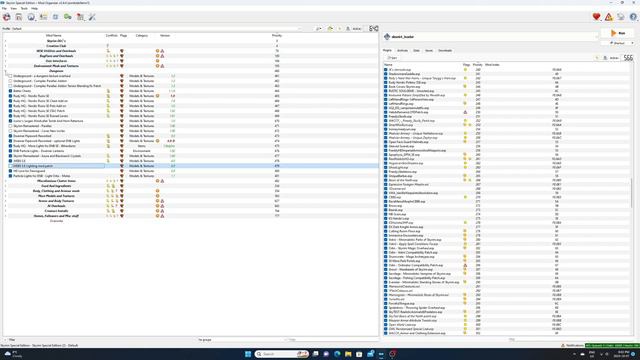Sort mods by Priority column header
This screenshot has width=640, height=360.
277,36
